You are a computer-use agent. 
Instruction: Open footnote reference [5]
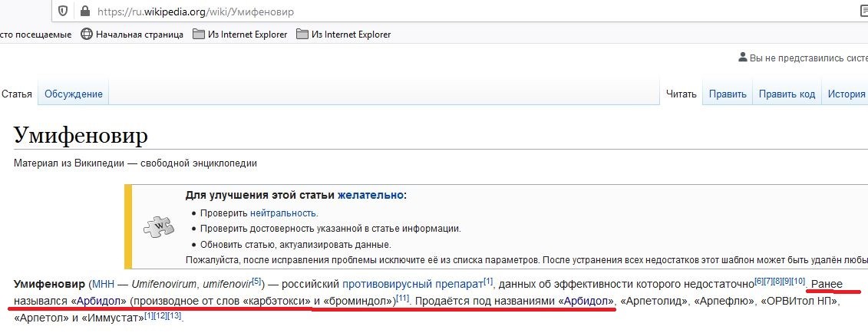(x=256, y=281)
